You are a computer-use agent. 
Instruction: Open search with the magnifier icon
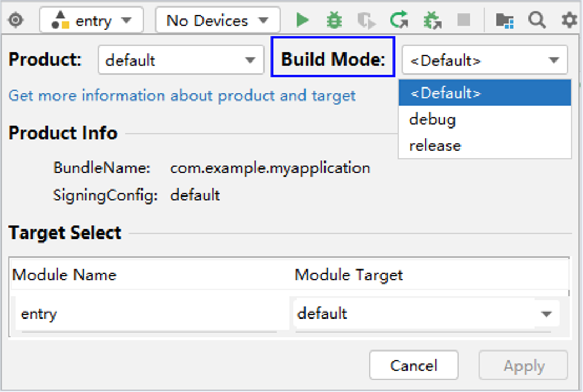pos(537,21)
